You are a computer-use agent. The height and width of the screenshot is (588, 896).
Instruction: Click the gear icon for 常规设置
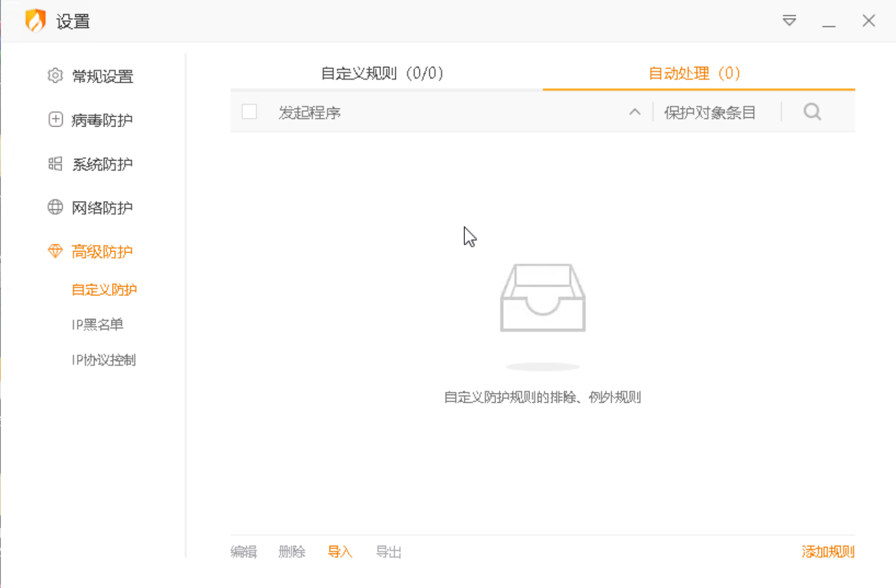click(x=55, y=76)
